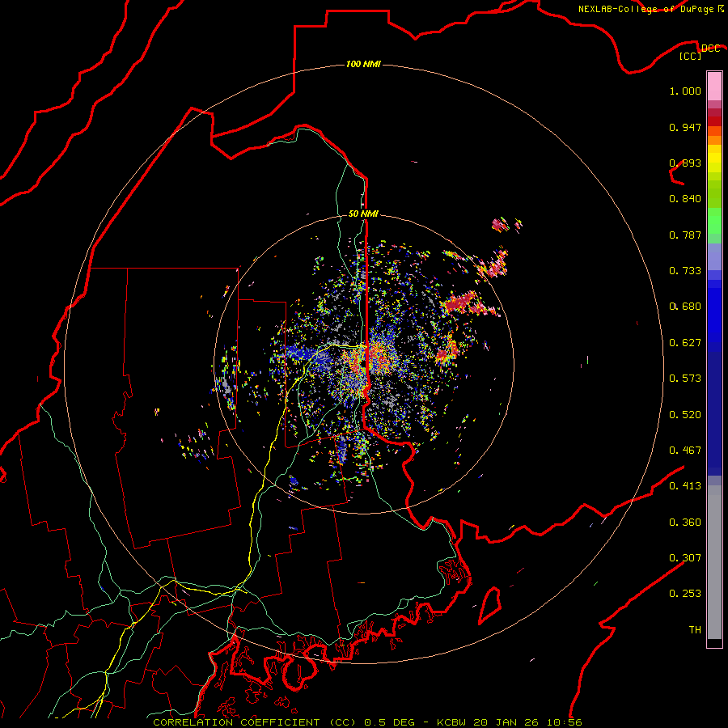The height and width of the screenshot is (728, 728).
Task: Click the 0.893 scale value
Action: tap(685, 163)
